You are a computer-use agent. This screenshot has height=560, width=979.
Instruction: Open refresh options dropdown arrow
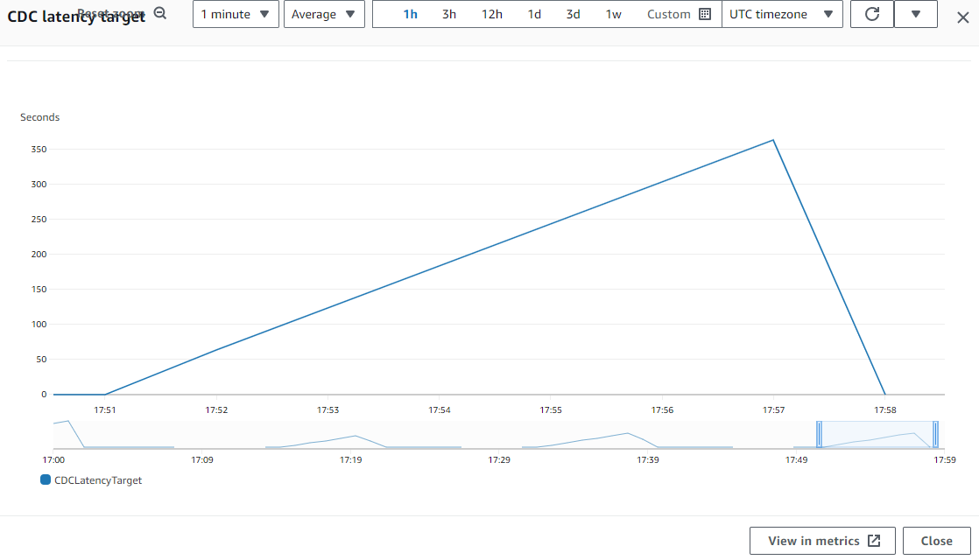coord(916,14)
